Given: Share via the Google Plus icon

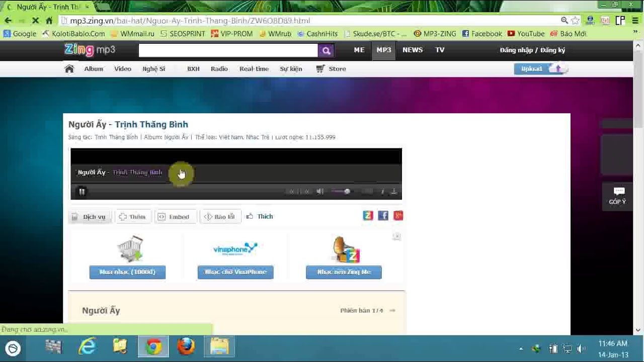Looking at the screenshot, I should [398, 216].
